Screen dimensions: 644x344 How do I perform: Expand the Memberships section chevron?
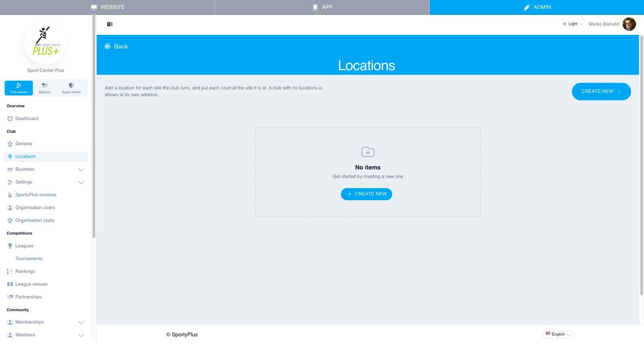[81, 322]
